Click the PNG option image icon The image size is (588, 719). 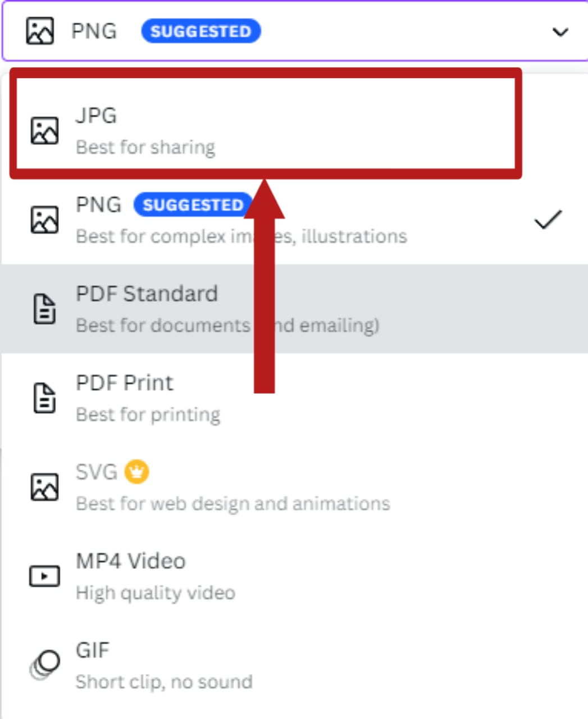(x=44, y=220)
